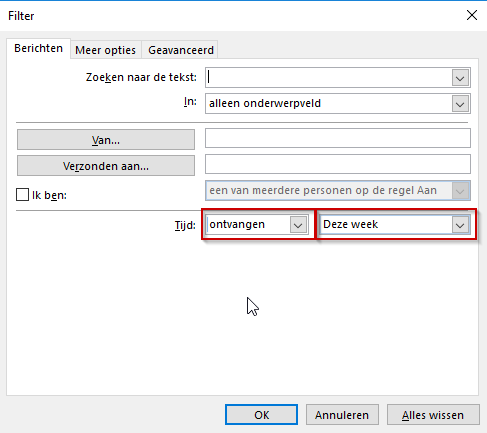Expand the 'Zoeken naar de tekst' dropdown arrow

pos(460,78)
